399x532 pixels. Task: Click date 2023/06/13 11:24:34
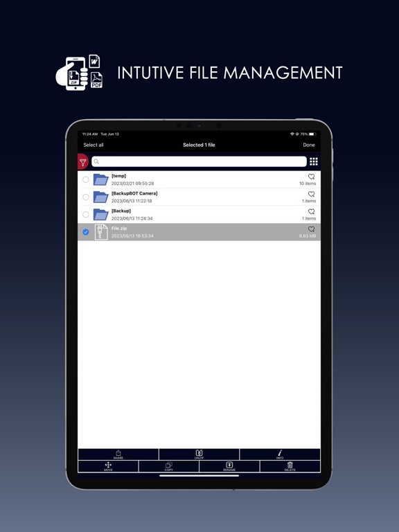pyautogui.click(x=132, y=218)
